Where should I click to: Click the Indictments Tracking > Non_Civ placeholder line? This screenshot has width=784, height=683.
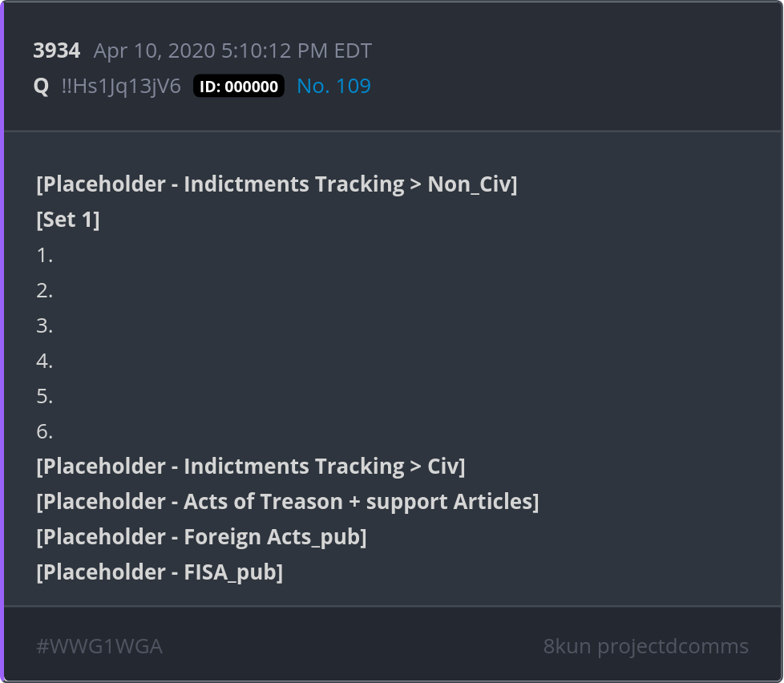click(277, 184)
